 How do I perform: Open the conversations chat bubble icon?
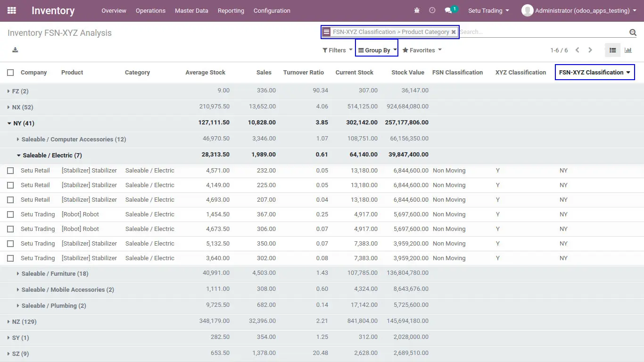448,10
